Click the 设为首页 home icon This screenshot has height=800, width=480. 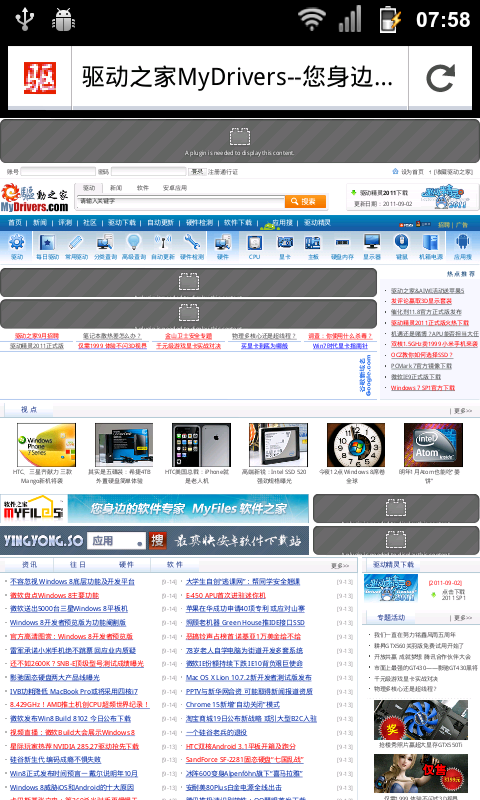395,171
